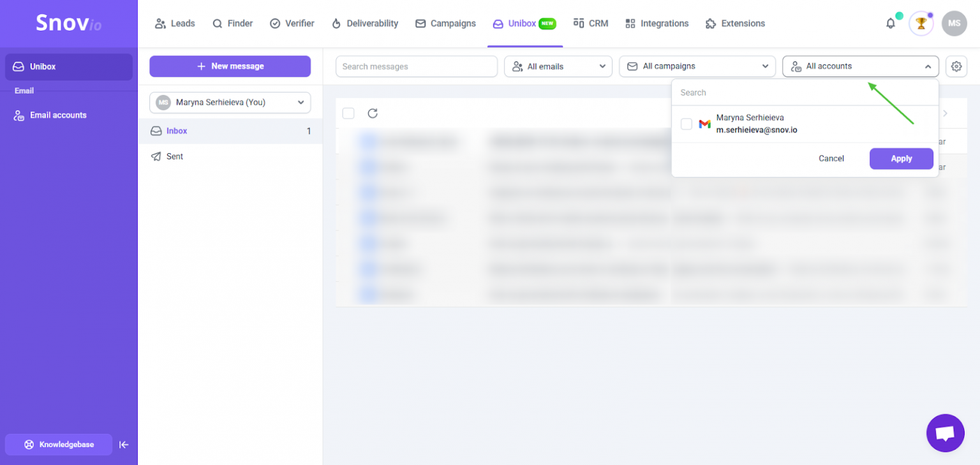
Task: Open the Campaigns tab
Action: 445,24
